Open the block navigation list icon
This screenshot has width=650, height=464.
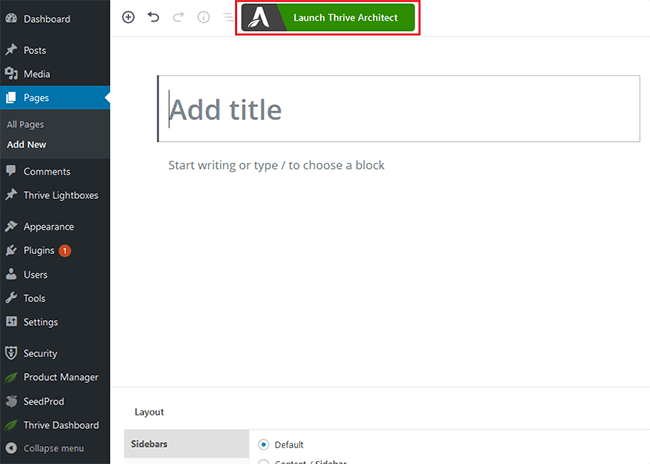228,17
